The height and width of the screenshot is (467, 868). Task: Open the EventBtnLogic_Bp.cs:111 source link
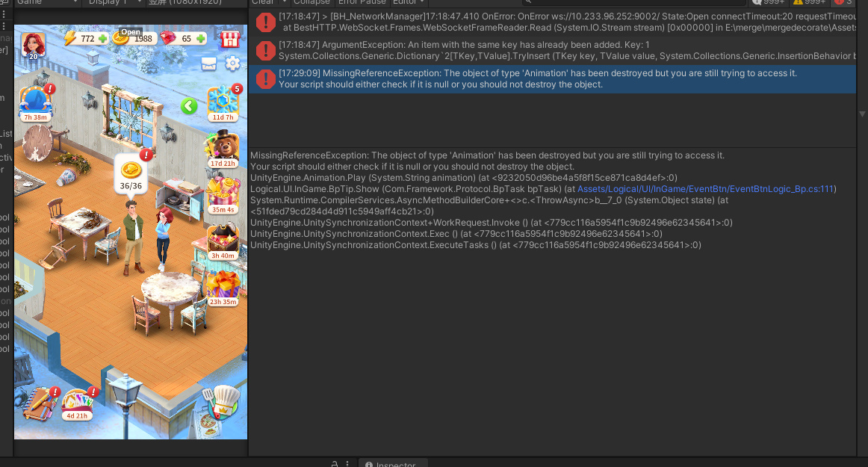pos(707,189)
